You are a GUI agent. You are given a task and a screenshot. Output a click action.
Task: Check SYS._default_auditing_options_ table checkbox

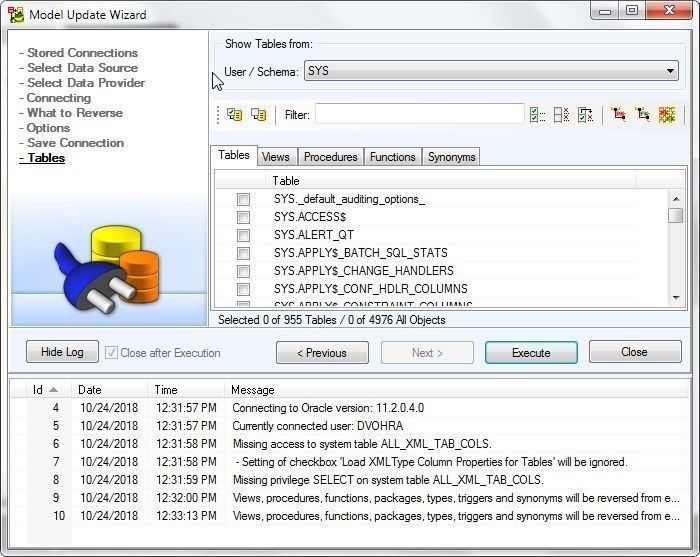243,199
